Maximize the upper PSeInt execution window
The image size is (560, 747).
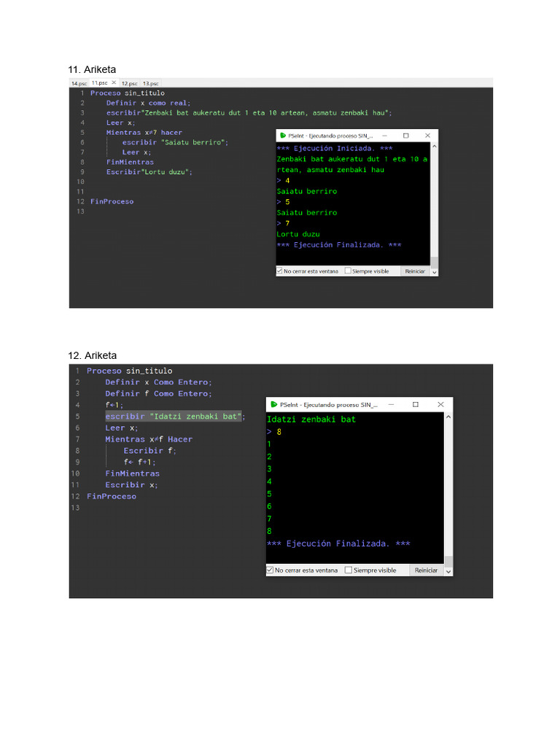[x=405, y=136]
